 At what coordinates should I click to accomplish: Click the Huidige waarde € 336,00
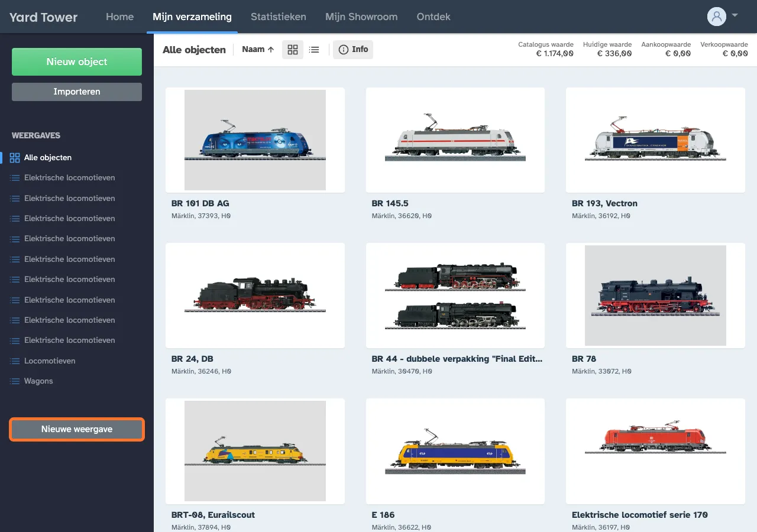click(607, 49)
